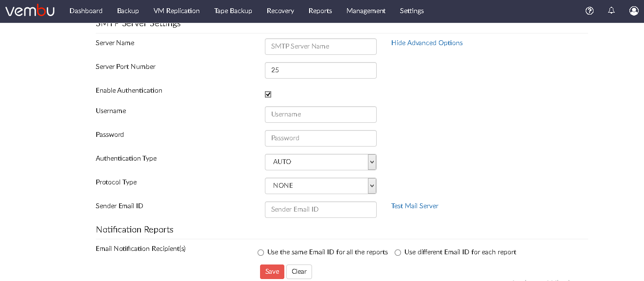Open the user profile icon
This screenshot has height=281, width=644.
tap(634, 11)
